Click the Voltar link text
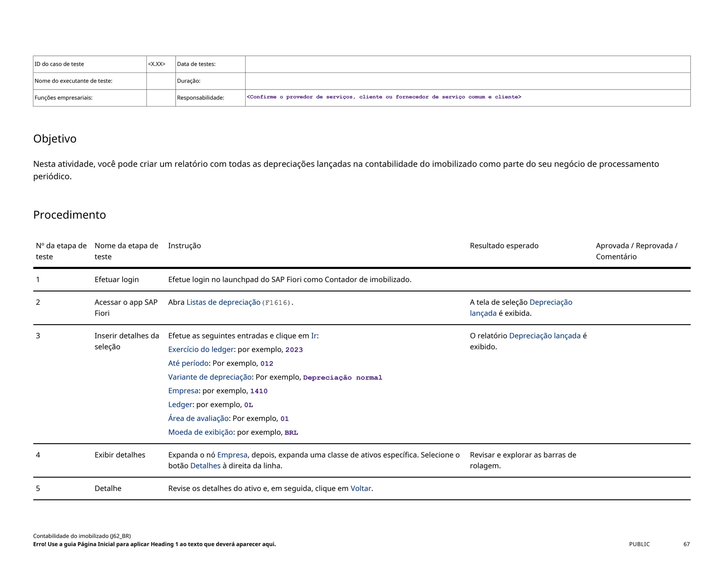Viewport: 728px width, 562px height. (360, 488)
